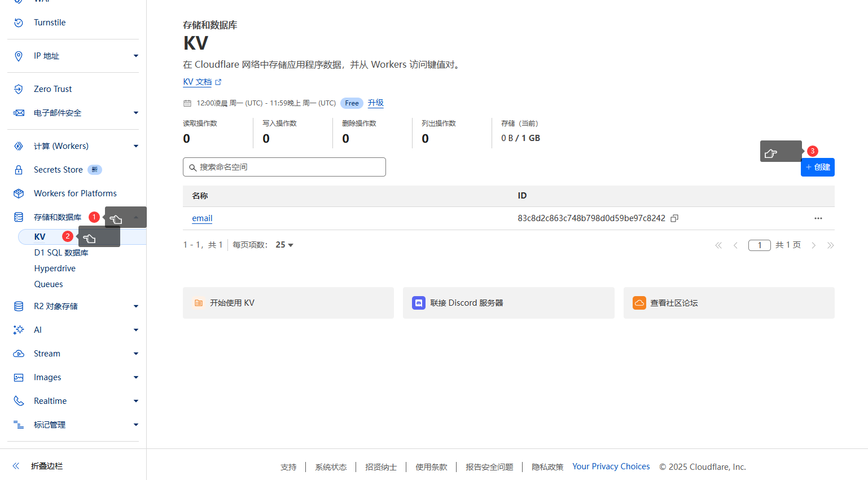Click the 搜索命名空间 search field

pyautogui.click(x=284, y=167)
